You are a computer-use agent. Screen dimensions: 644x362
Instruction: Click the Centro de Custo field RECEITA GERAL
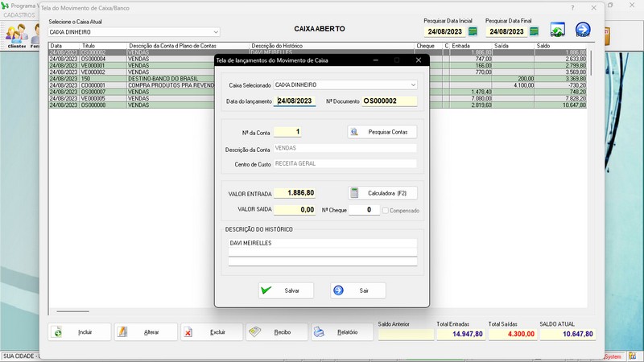coord(345,164)
